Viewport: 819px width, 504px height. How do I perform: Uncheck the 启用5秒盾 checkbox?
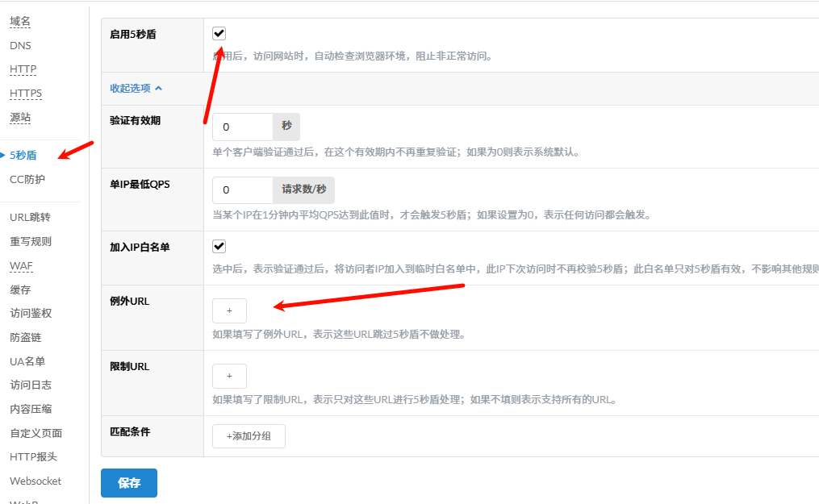(219, 34)
